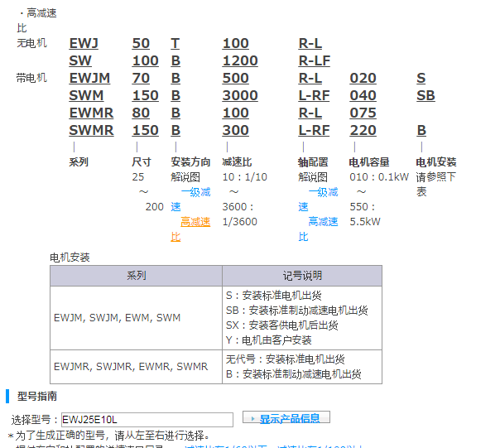Click the SB motor installation code

click(425, 95)
